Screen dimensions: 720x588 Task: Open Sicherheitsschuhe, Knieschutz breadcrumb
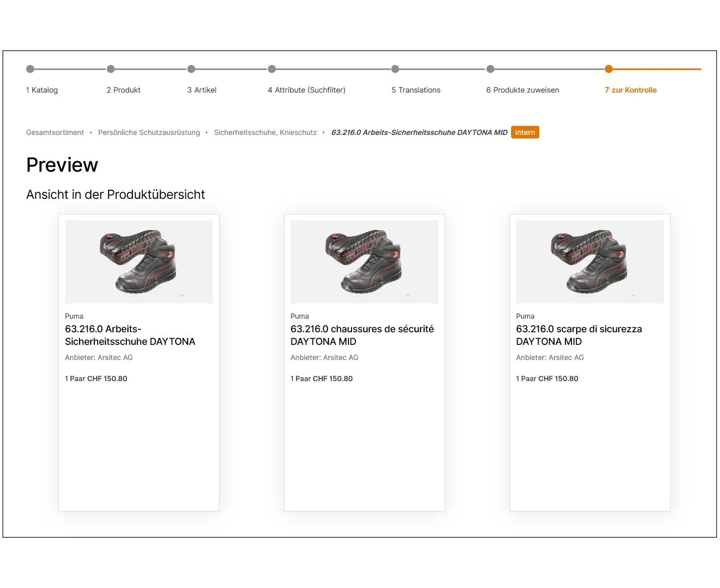[x=265, y=132]
